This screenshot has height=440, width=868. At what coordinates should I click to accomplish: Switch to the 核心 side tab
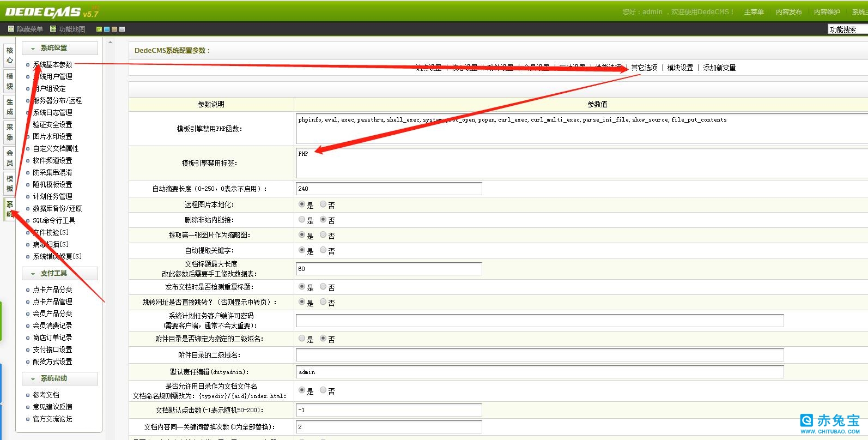(9, 55)
